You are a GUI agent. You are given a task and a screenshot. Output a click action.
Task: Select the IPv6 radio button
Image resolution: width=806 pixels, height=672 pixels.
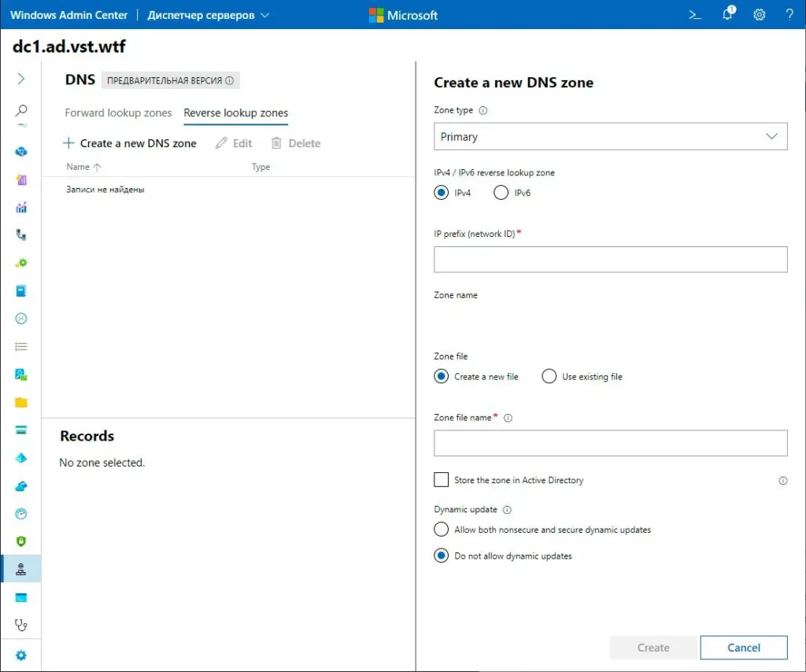click(501, 193)
